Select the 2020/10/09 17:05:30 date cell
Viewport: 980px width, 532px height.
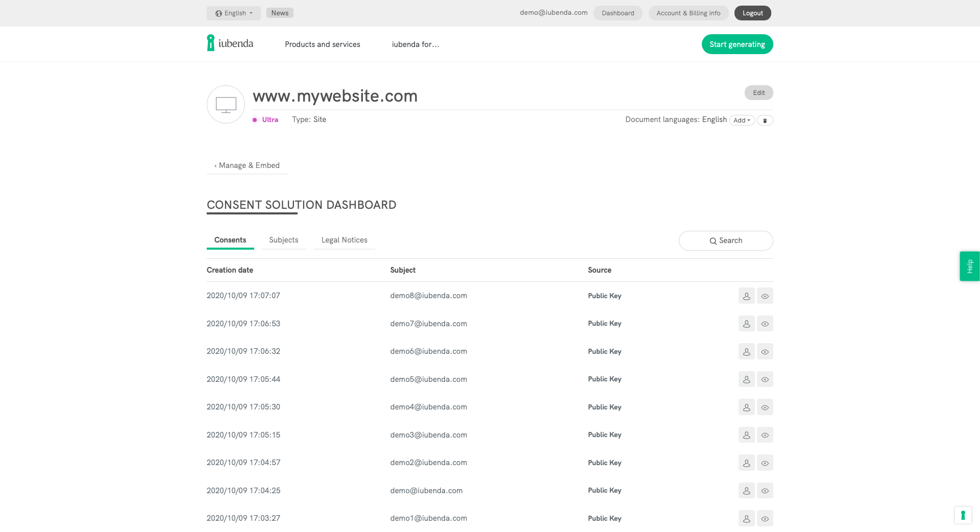tap(243, 407)
